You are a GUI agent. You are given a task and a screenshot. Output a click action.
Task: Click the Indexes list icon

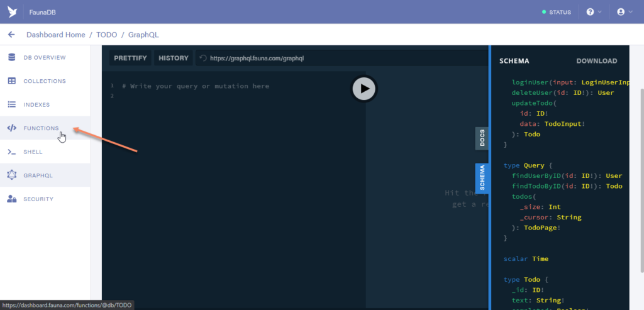click(12, 105)
